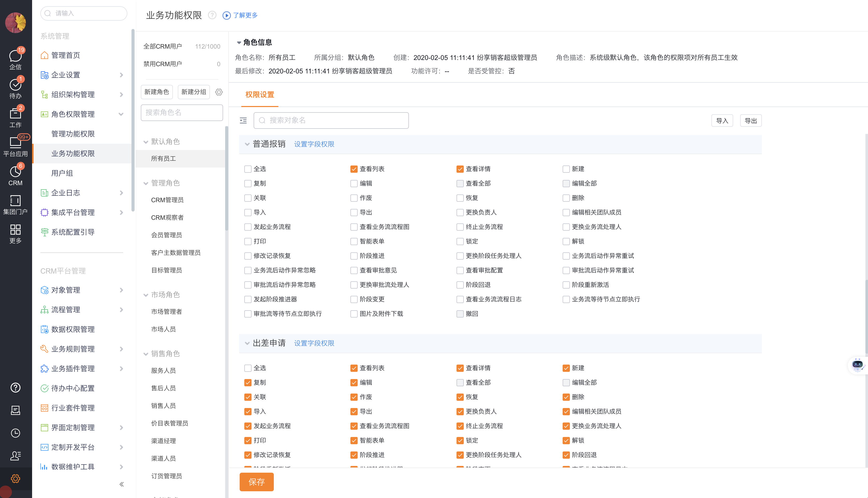
Task: Collapse the 管理角色 group
Action: pyautogui.click(x=146, y=183)
